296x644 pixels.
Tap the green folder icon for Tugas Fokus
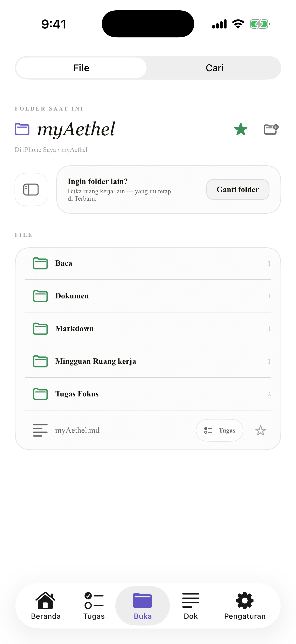[x=40, y=394]
